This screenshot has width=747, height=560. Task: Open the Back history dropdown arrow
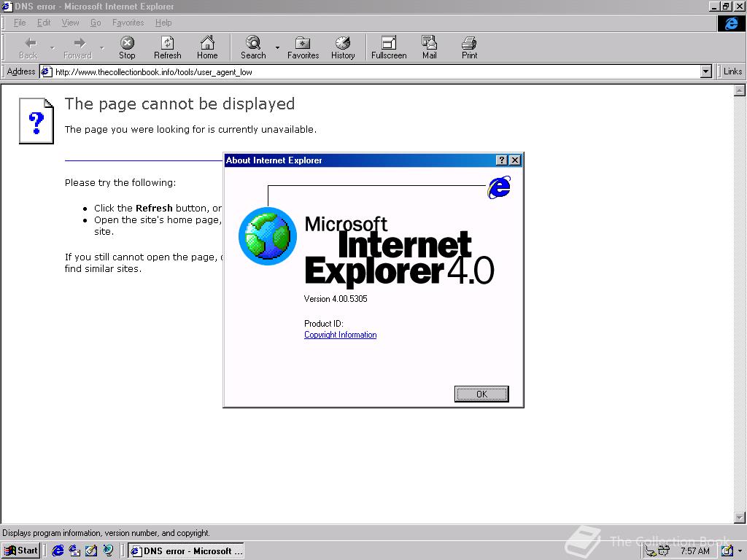pyautogui.click(x=53, y=47)
